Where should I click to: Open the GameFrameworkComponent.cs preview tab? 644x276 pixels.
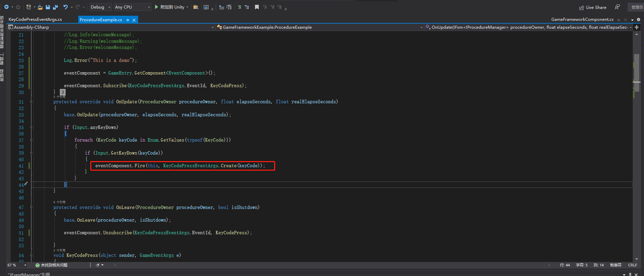point(582,19)
